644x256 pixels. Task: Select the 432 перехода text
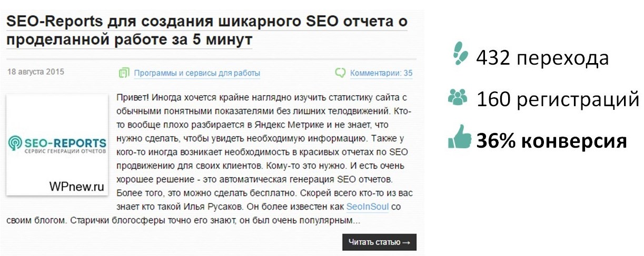coord(542,58)
